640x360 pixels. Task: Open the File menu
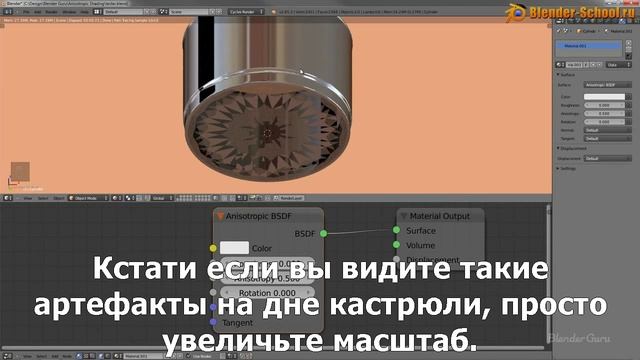point(26,12)
